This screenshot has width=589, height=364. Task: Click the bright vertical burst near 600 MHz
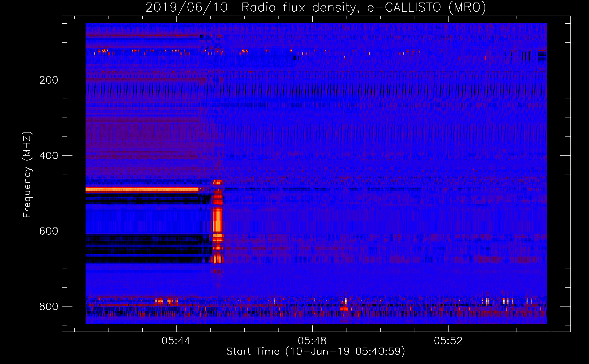[x=217, y=221]
